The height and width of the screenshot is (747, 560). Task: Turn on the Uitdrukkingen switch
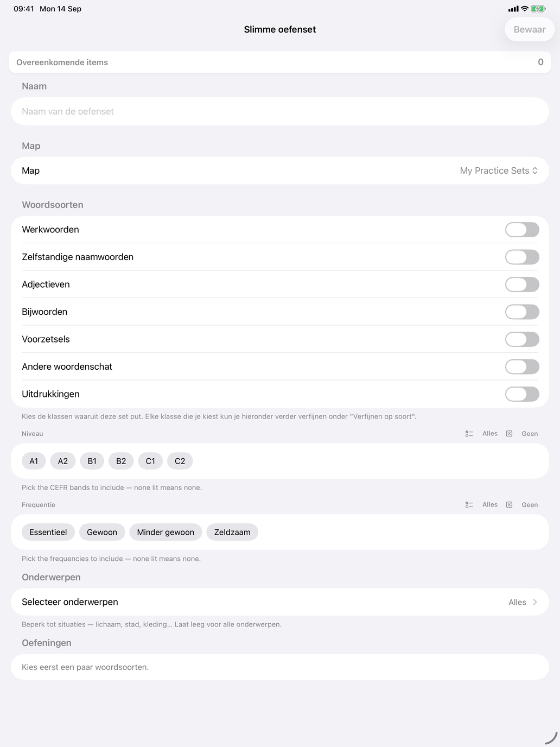tap(522, 394)
